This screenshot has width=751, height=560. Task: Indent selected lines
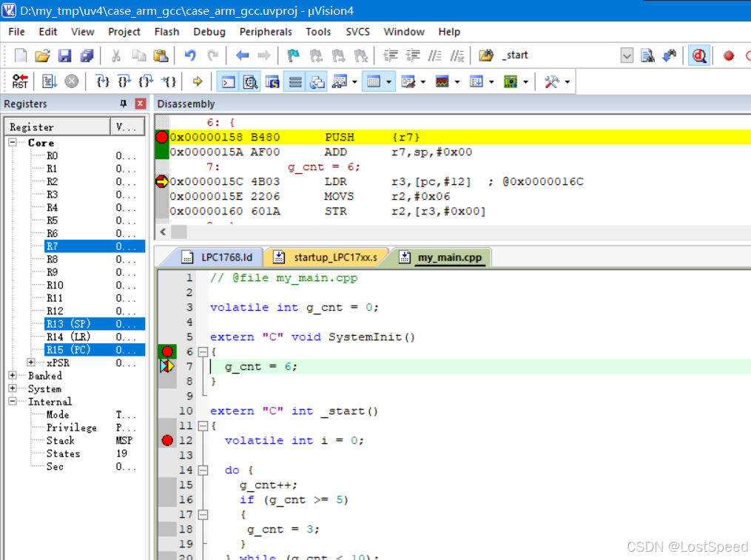(x=391, y=55)
